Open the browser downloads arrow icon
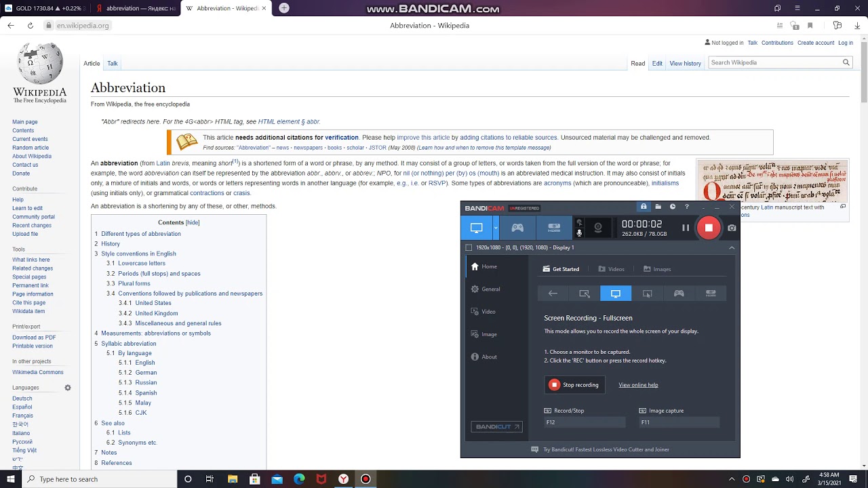The image size is (868, 488). pyautogui.click(x=857, y=25)
